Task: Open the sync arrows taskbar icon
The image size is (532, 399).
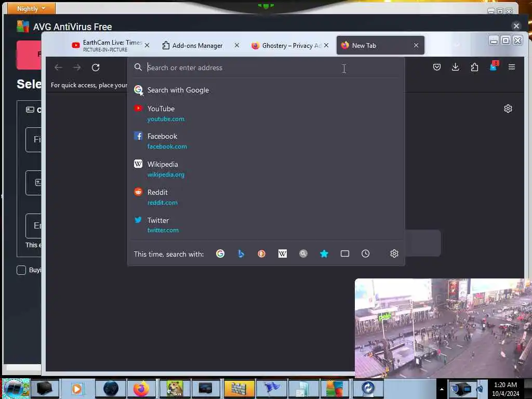Action: coord(368,389)
